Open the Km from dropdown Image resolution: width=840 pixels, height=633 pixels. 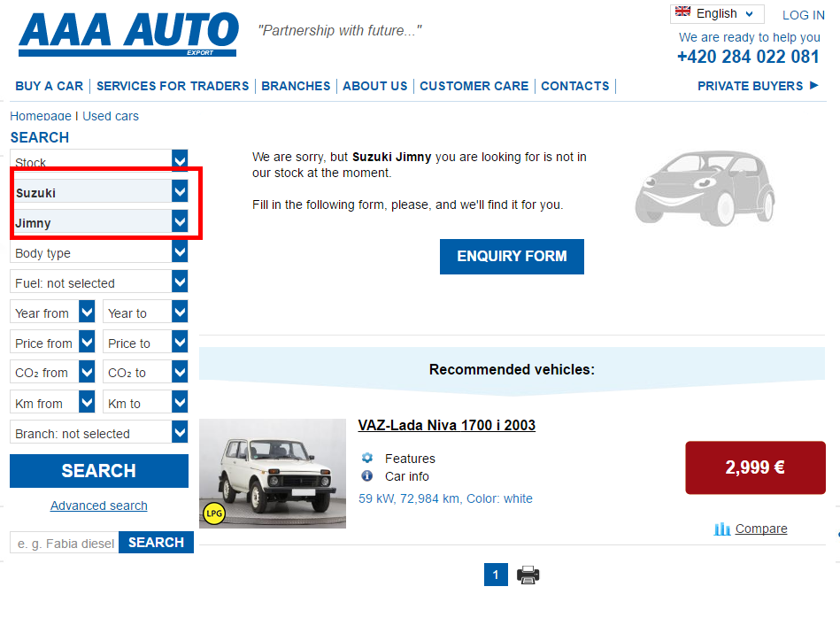(x=52, y=403)
